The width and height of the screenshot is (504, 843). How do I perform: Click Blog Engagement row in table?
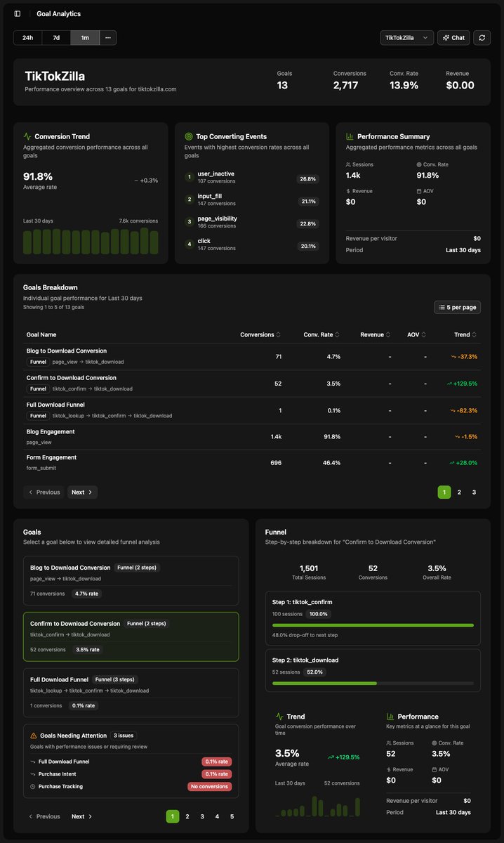click(252, 437)
